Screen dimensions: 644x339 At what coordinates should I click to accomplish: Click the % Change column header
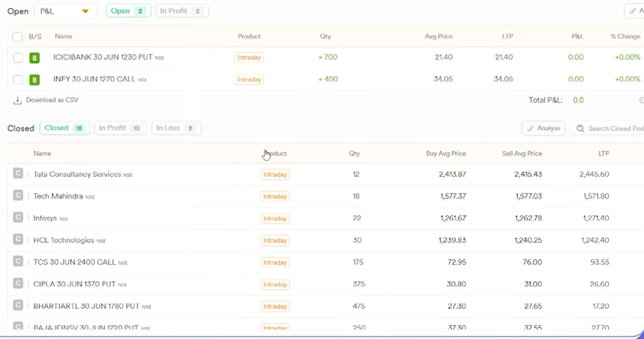pos(625,37)
